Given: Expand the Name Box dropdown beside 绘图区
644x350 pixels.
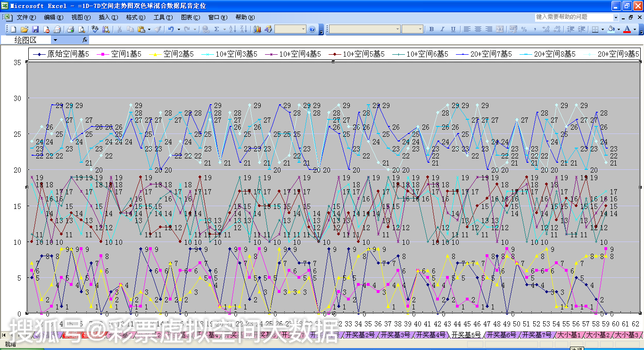Looking at the screenshot, I should tap(55, 40).
